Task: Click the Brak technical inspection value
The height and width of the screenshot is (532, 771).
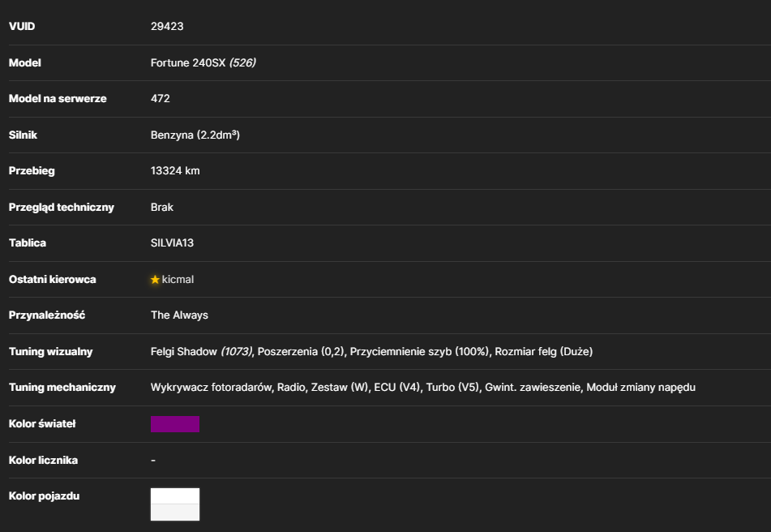Action: (162, 208)
